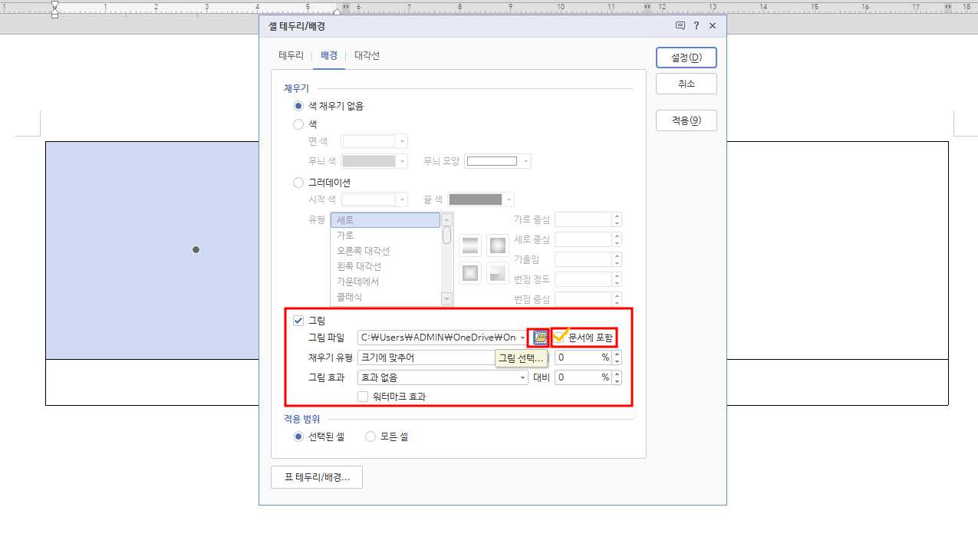Switch to the 테두리 tab
This screenshot has width=978, height=560.
[291, 56]
